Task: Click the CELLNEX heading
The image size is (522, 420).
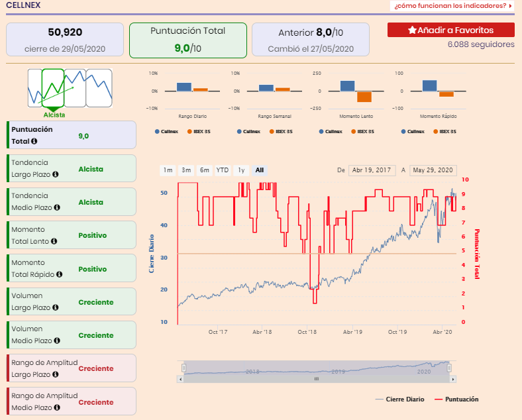Action: [23, 5]
